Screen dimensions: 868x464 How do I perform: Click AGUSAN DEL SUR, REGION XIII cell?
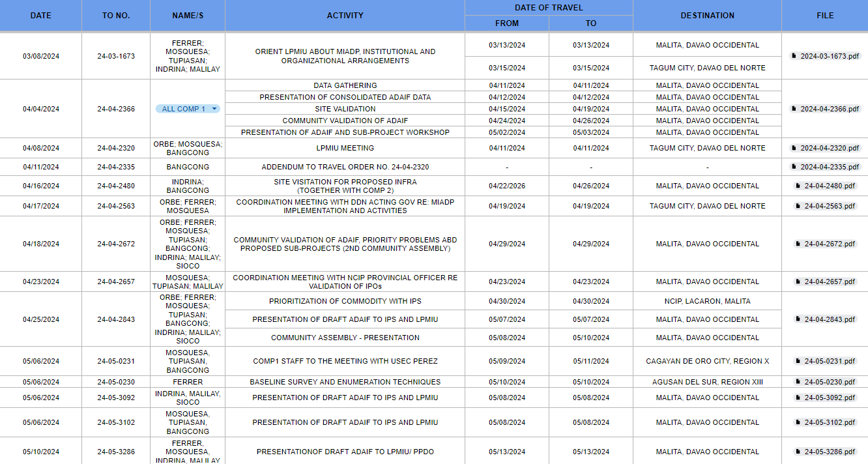(x=707, y=382)
